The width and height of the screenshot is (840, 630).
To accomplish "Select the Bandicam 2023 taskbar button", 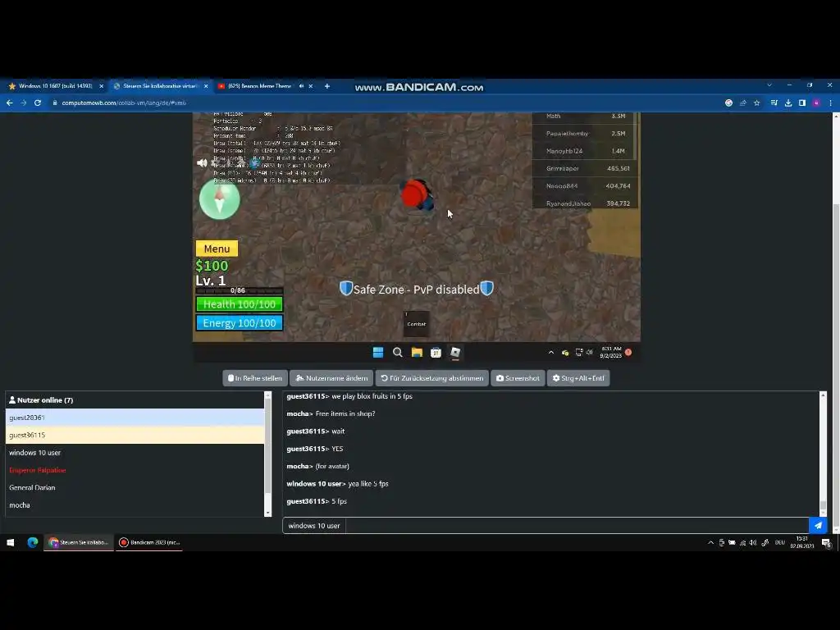I will pyautogui.click(x=150, y=543).
